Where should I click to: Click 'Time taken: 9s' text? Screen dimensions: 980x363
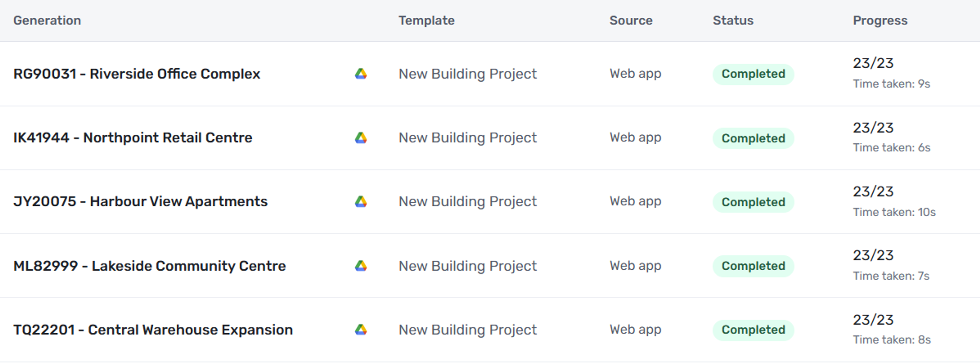coord(891,84)
